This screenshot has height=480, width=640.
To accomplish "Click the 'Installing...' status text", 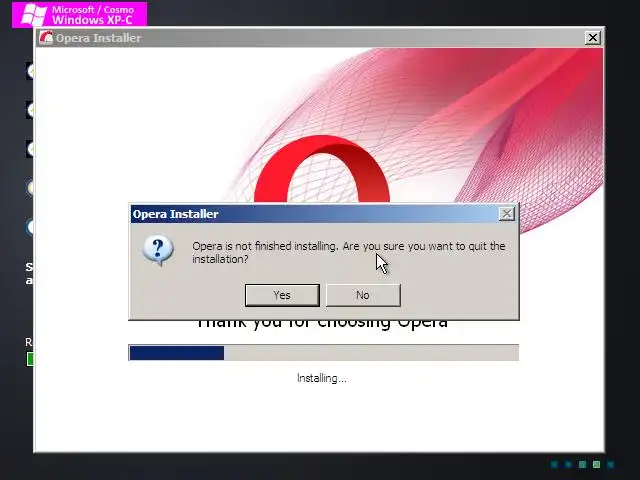I will [322, 378].
